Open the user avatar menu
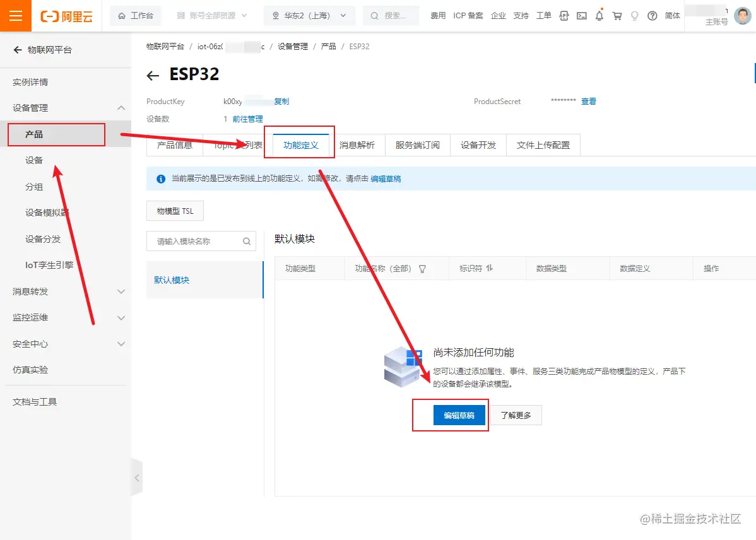Viewport: 756px width, 540px height. (x=743, y=15)
